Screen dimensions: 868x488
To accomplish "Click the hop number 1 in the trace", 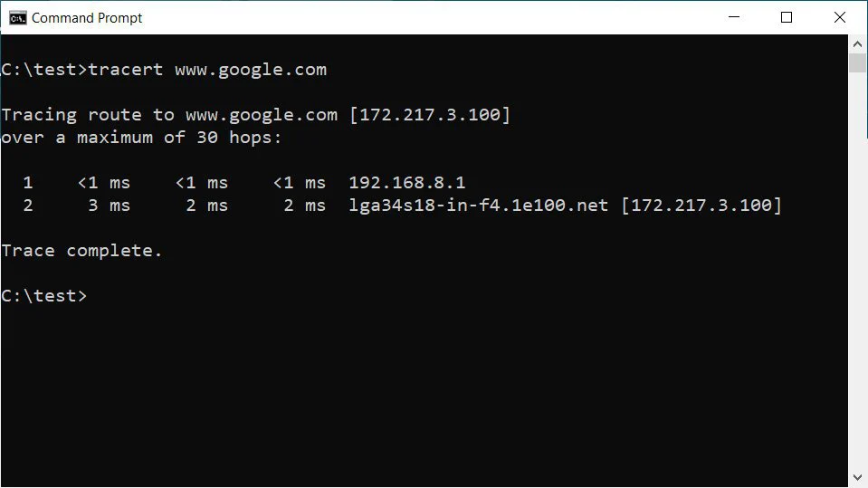I will (28, 183).
